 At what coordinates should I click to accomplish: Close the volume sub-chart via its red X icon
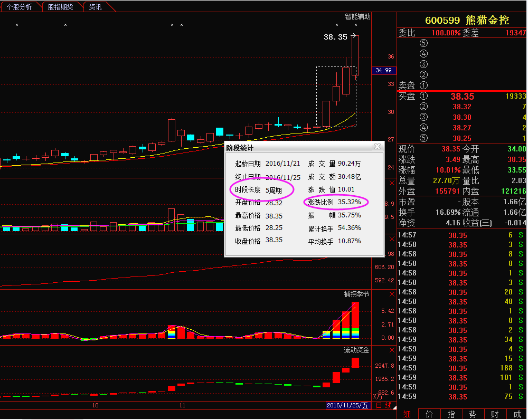click(x=392, y=184)
